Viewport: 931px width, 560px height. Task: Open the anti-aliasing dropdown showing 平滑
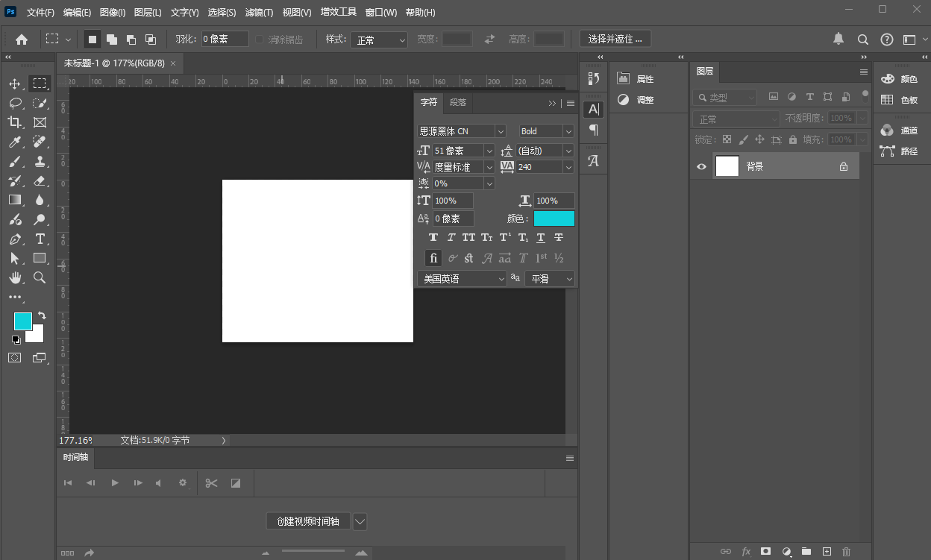551,279
